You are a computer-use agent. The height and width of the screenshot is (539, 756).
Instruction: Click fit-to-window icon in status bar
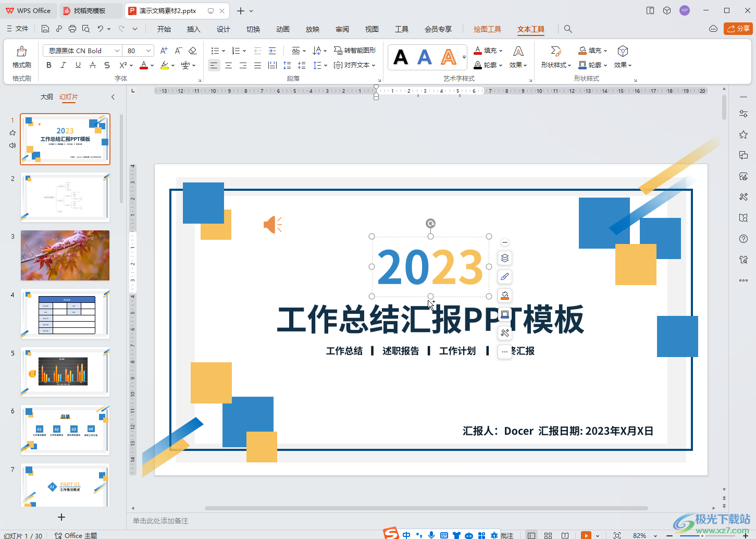point(617,535)
